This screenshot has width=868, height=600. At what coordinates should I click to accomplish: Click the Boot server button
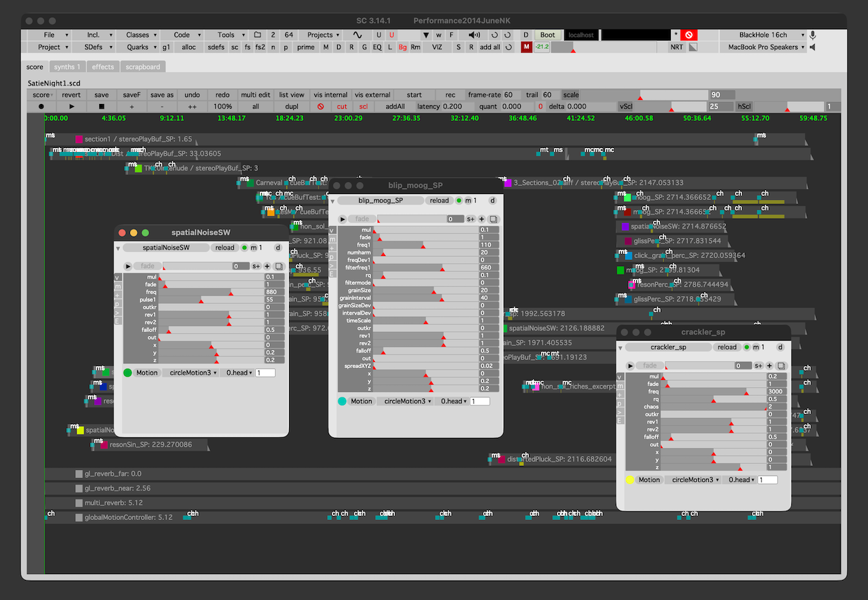[548, 35]
